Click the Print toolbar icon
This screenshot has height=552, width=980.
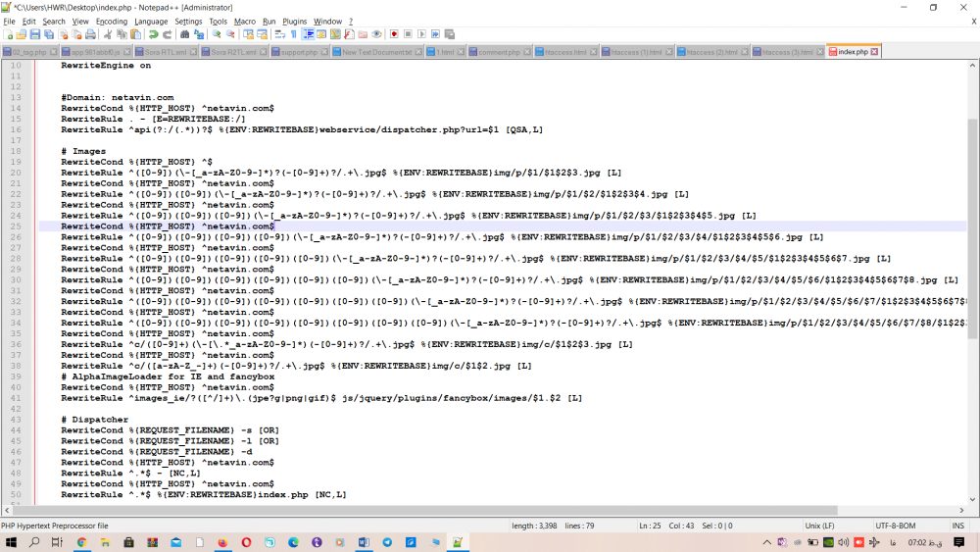tap(90, 34)
